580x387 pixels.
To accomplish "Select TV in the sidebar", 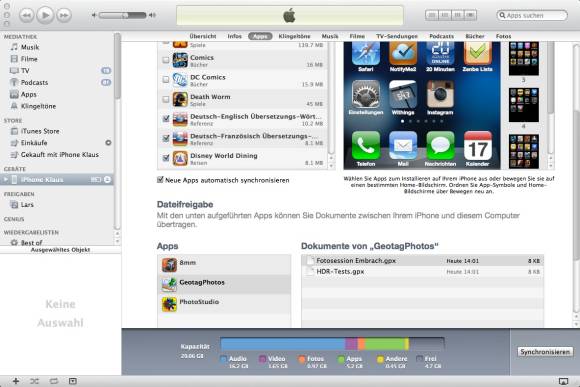I will 25,71.
